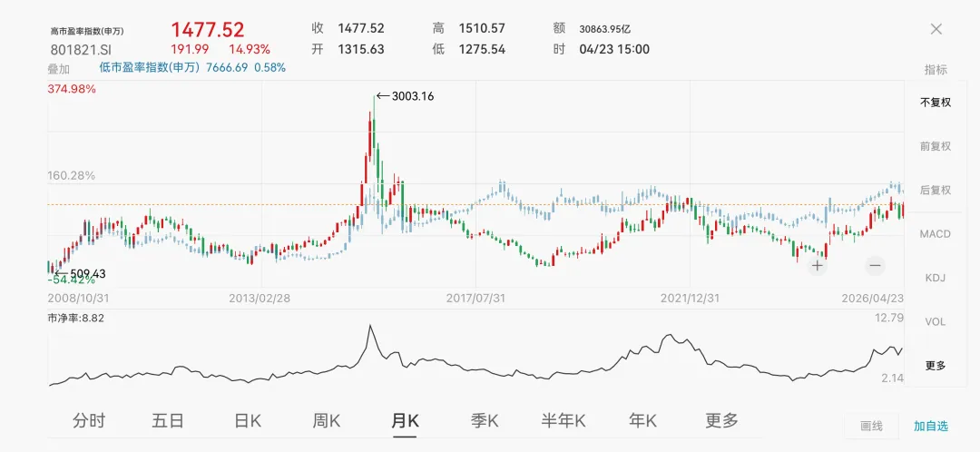Viewport: 980px width, 452px height.
Task: Click the 2026/04/23 end date label
Action: pos(874,299)
